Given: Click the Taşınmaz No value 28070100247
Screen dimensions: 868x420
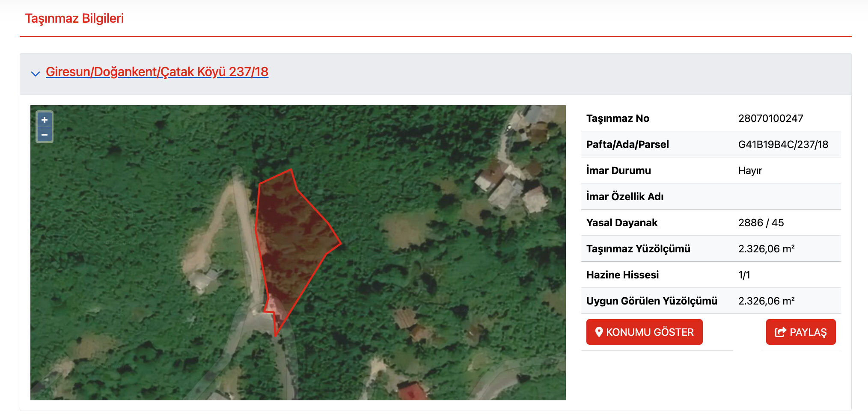Looking at the screenshot, I should pos(770,118).
